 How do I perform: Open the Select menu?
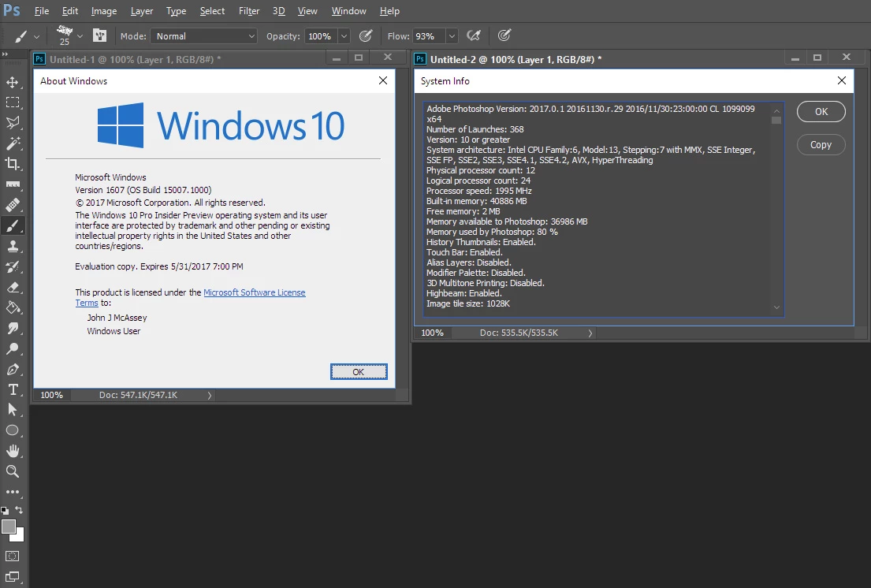[212, 11]
